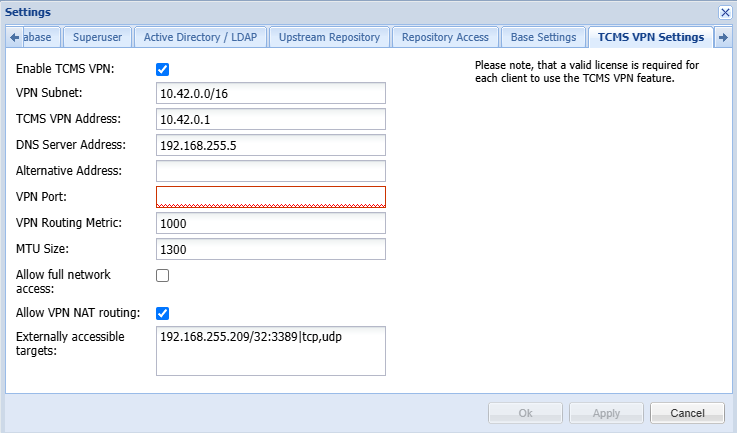The image size is (737, 433).
Task: Click the Externally accessible targets text area
Action: click(x=271, y=350)
